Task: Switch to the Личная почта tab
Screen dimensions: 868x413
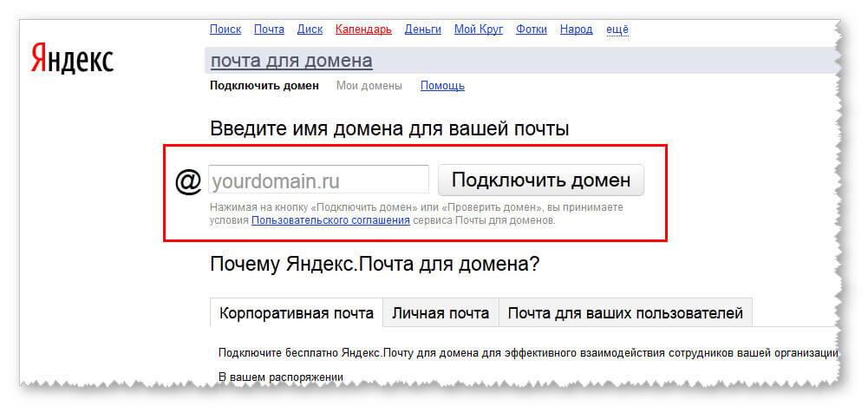Action: coord(441,313)
